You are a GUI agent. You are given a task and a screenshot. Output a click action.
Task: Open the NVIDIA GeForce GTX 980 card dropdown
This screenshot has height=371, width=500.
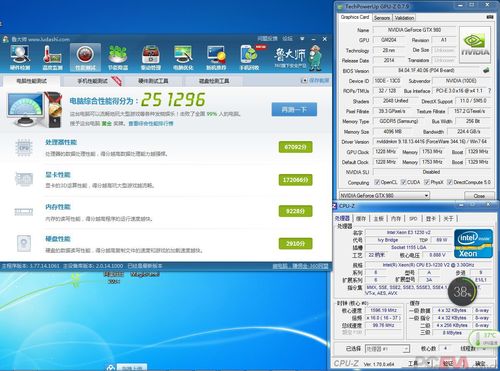pos(384,195)
